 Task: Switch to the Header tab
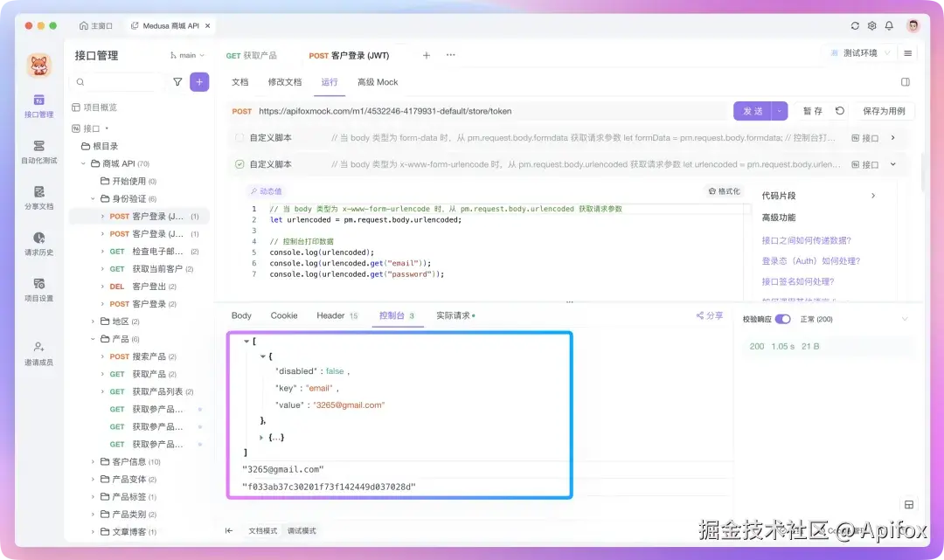tap(337, 315)
